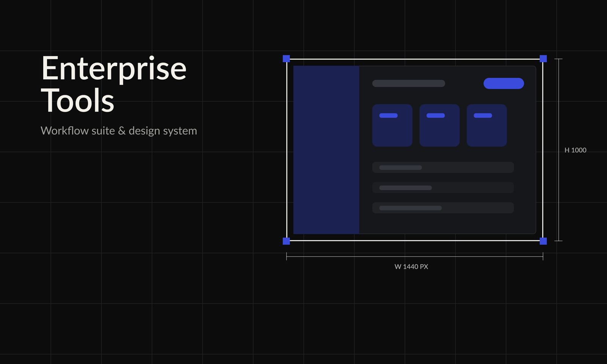607x364 pixels.
Task: Click the "Enterprise Tools" heading
Action: click(x=114, y=84)
